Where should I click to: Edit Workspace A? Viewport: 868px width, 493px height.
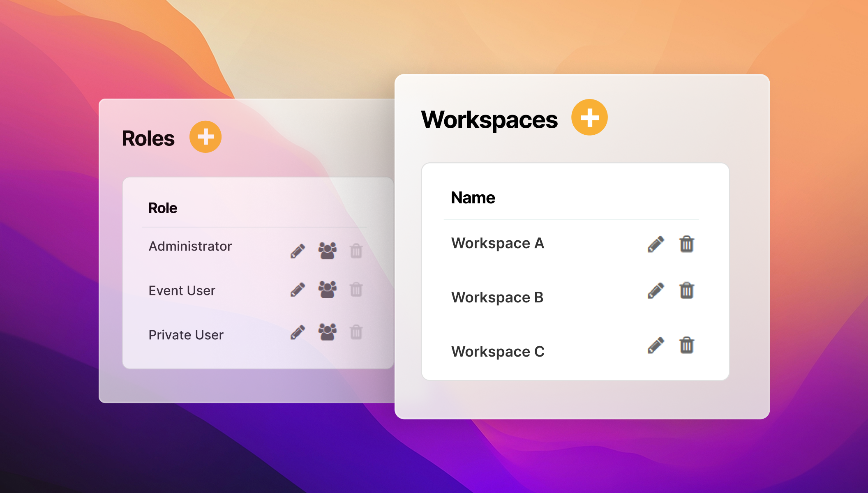[x=655, y=244]
